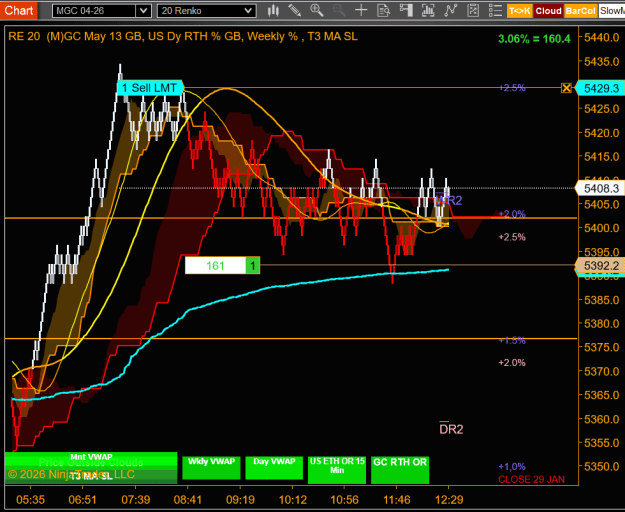
Task: Click the 161 position PnL marker
Action: tap(215, 265)
